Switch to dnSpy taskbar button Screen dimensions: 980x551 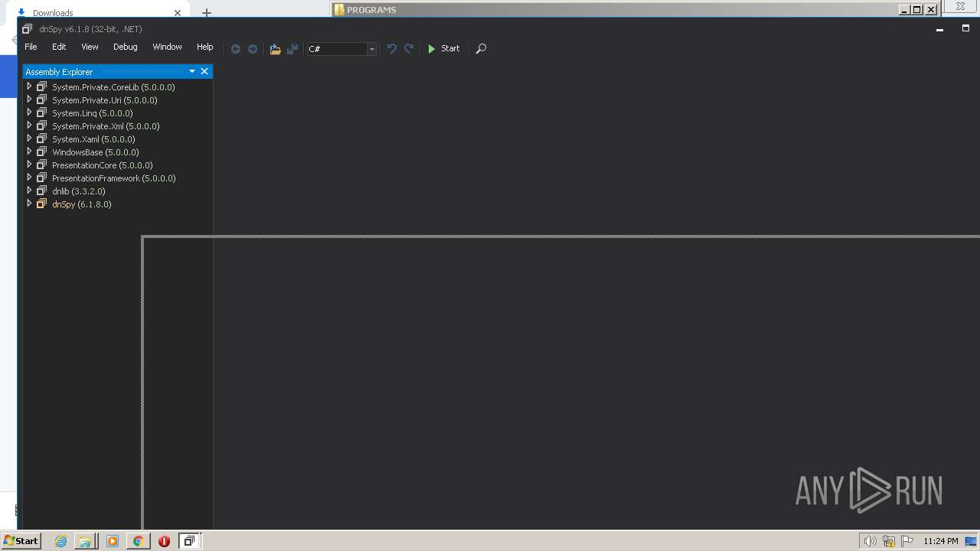pyautogui.click(x=189, y=540)
